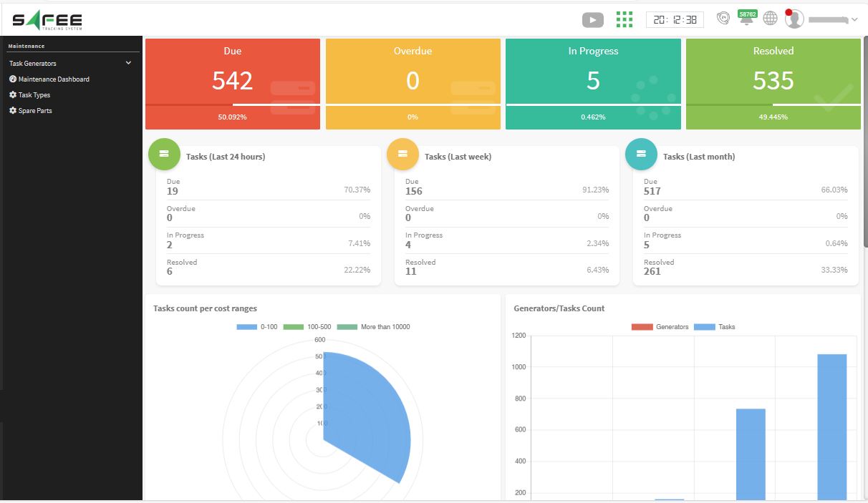Image resolution: width=868 pixels, height=503 pixels.
Task: Toggle the 100-500 legend swatch
Action: click(x=294, y=327)
